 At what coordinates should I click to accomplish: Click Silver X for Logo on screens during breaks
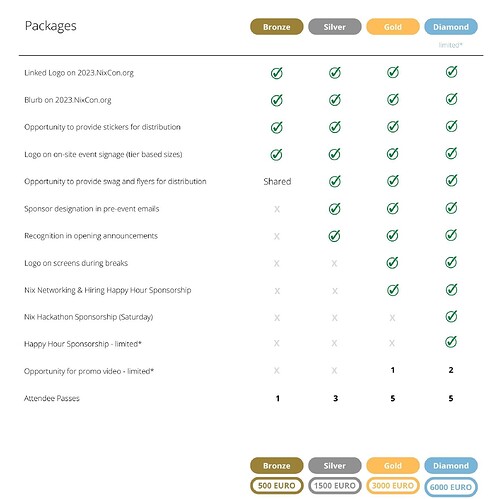[x=334, y=264]
